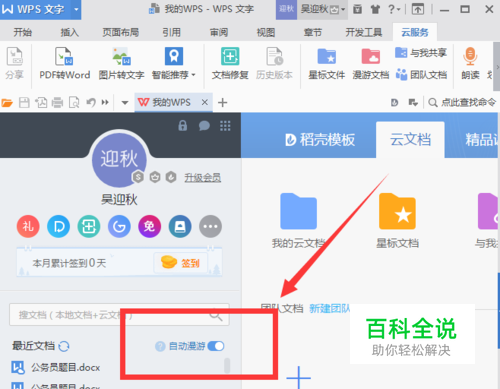Open the 星标文档 folder

[x=397, y=221]
